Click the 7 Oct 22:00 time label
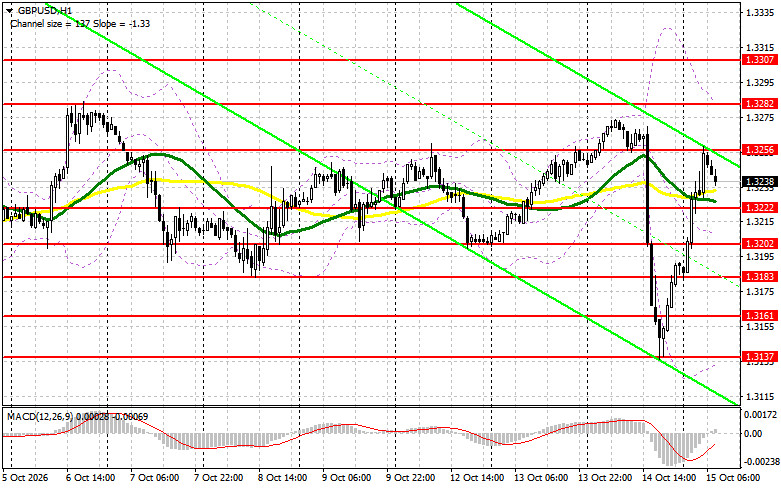Viewport: 781px width, 489px height. click(x=219, y=478)
